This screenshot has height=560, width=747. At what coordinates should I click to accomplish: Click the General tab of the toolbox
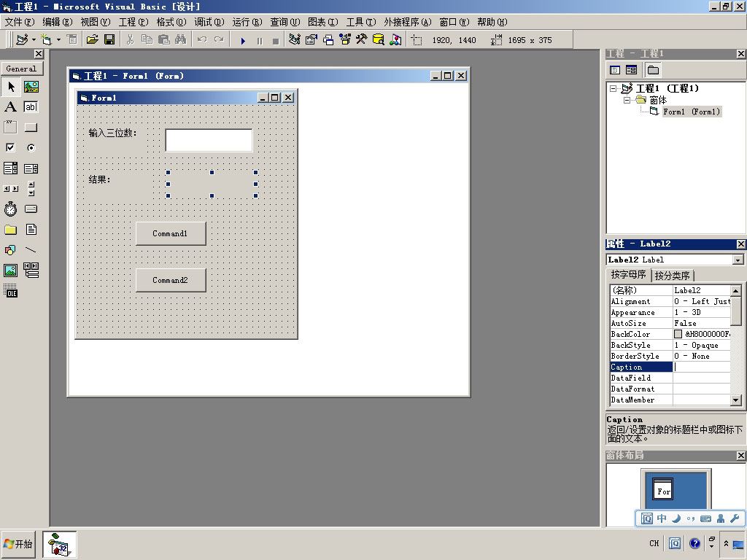(21, 69)
